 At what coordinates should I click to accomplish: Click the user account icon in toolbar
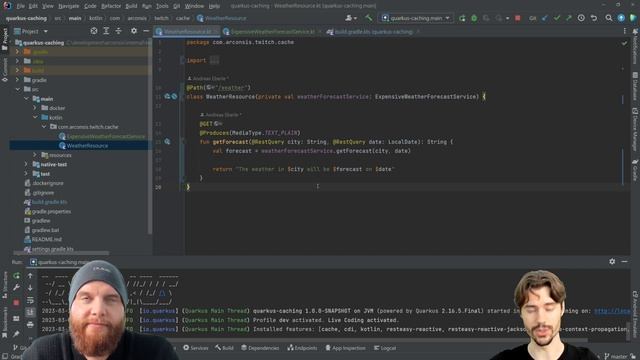point(350,18)
